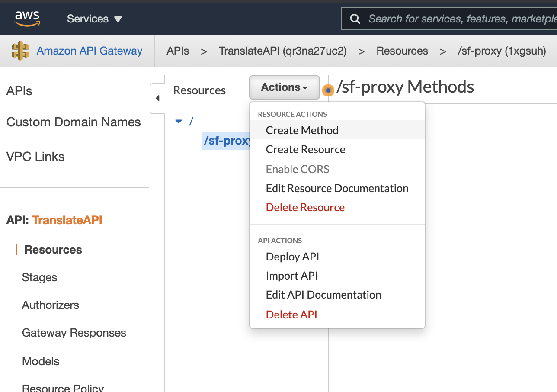Image resolution: width=557 pixels, height=392 pixels.
Task: Toggle the Actions dropdown button
Action: point(284,87)
